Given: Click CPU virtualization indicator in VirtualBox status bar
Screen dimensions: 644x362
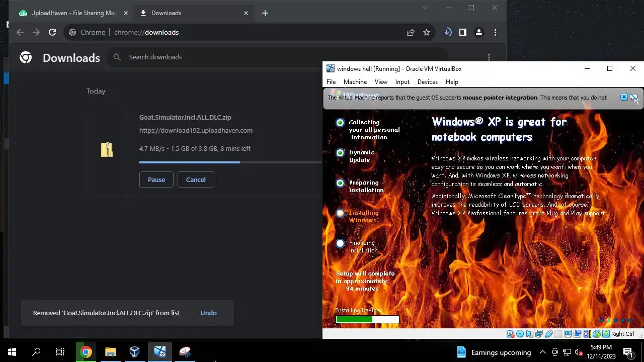Looking at the screenshot, I should [587, 334].
